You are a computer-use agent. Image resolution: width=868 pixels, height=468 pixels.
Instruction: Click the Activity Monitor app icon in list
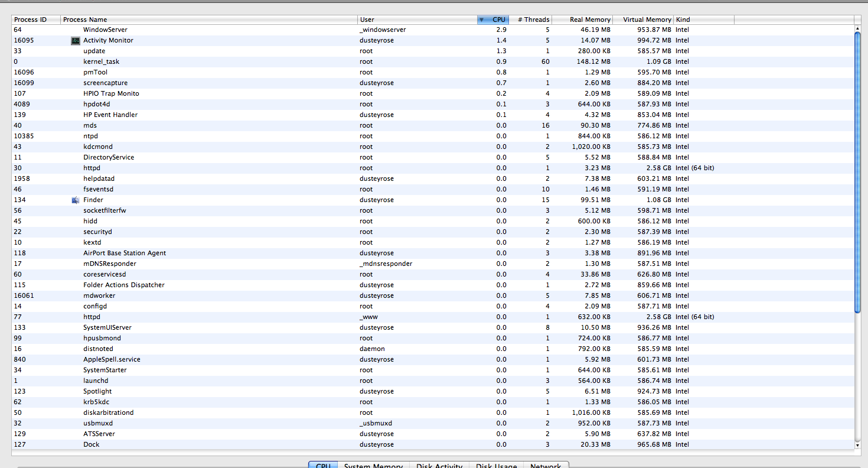coord(75,40)
